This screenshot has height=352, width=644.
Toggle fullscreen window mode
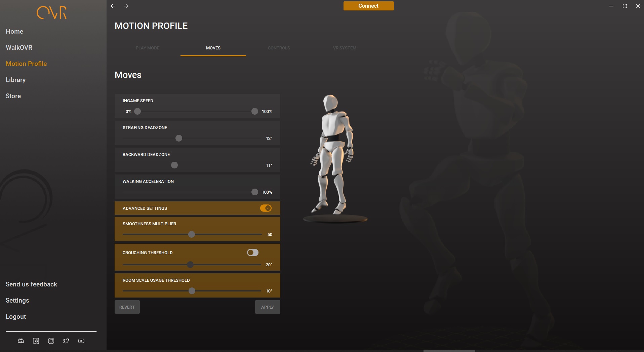(625, 6)
